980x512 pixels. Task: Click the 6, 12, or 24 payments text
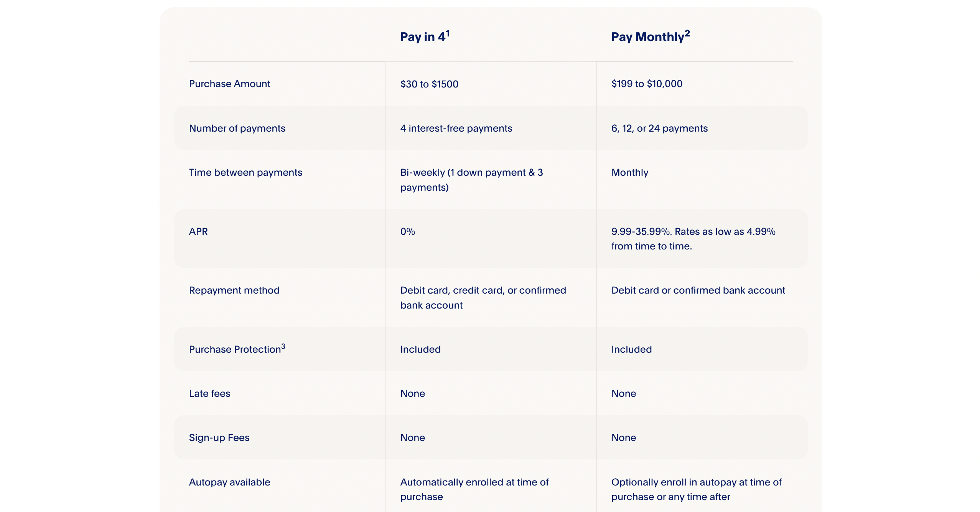pyautogui.click(x=659, y=128)
